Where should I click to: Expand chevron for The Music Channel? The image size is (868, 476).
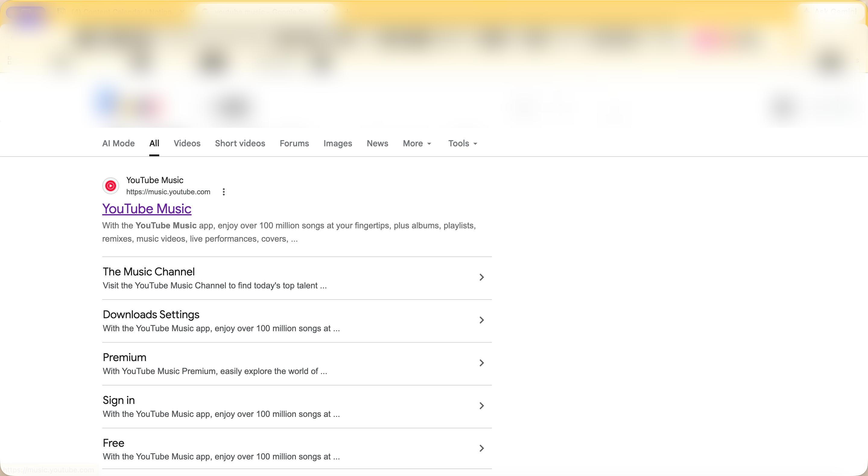coord(482,277)
